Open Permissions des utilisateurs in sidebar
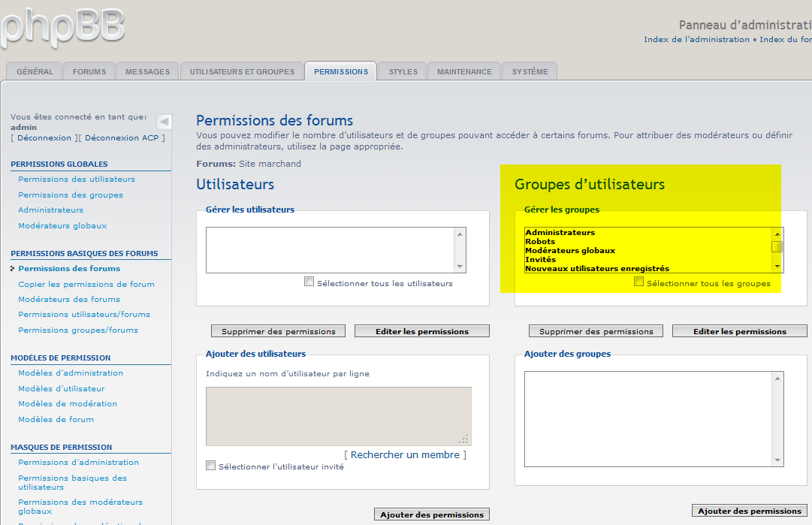The width and height of the screenshot is (812, 525). (77, 180)
